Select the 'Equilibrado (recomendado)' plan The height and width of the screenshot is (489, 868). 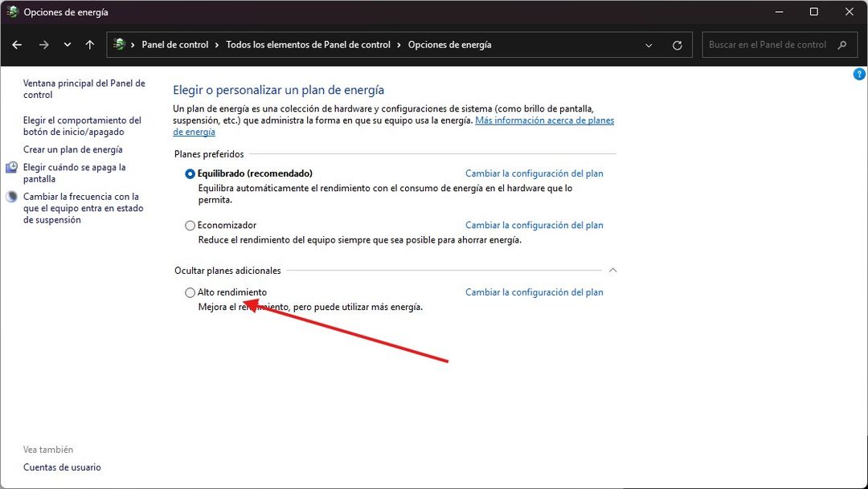click(190, 173)
